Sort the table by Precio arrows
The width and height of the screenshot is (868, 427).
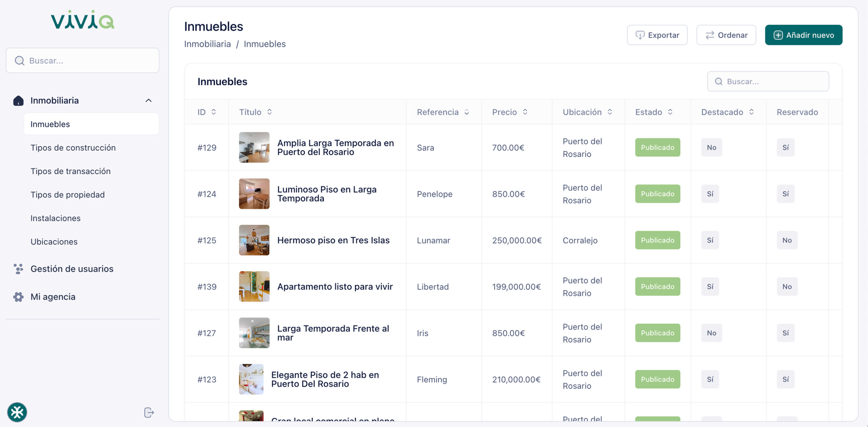pos(525,112)
